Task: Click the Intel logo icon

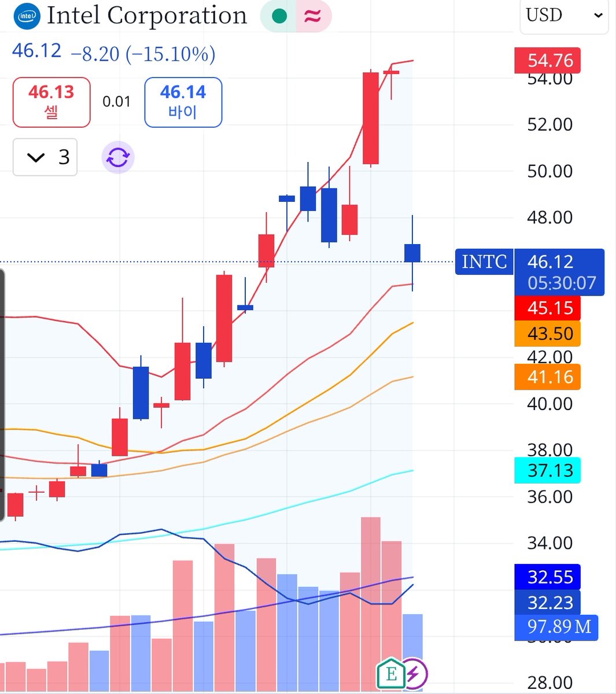Action: 25,16
